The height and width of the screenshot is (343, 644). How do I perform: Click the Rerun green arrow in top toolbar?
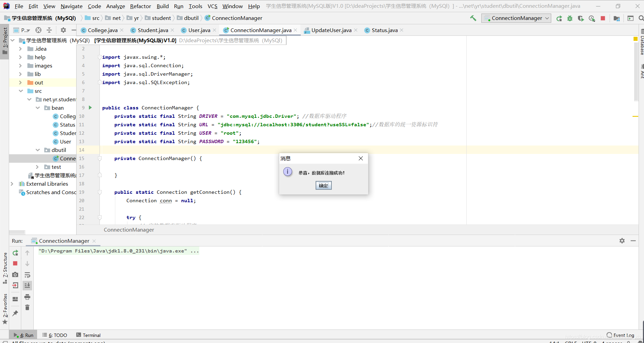click(x=559, y=19)
